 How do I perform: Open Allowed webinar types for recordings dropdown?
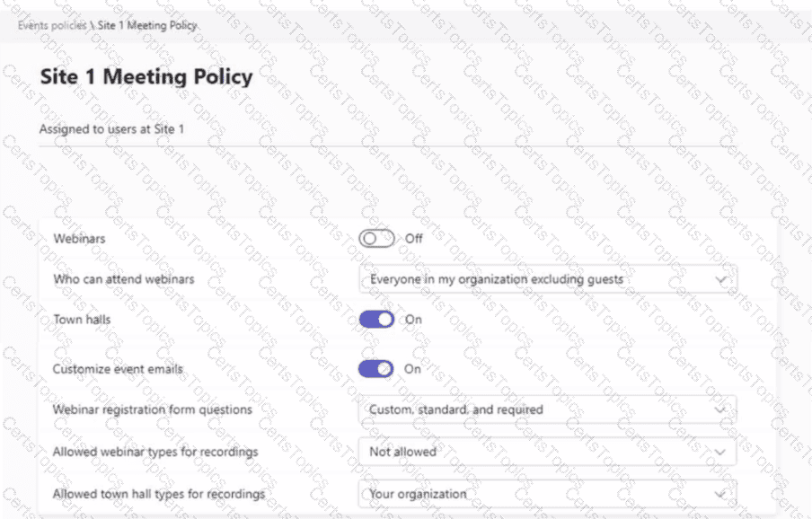click(x=547, y=452)
